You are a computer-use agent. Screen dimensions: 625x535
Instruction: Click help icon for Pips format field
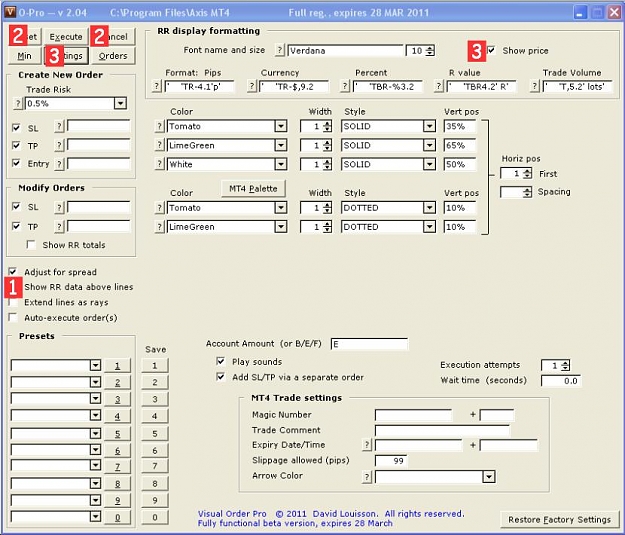tap(157, 87)
